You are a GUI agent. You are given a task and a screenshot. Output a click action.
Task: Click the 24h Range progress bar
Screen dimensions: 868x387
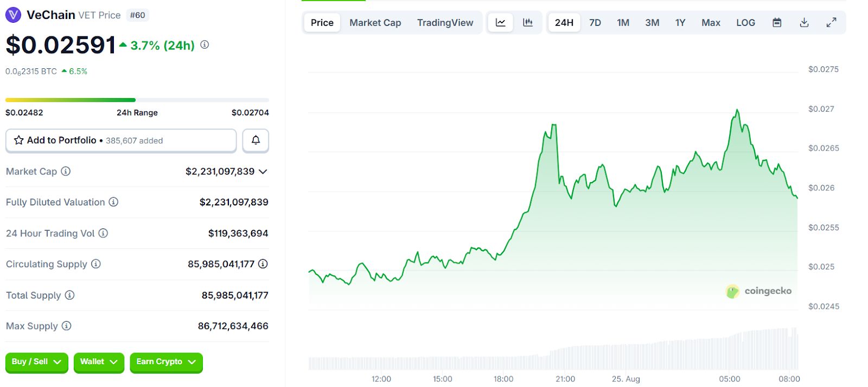tap(137, 100)
